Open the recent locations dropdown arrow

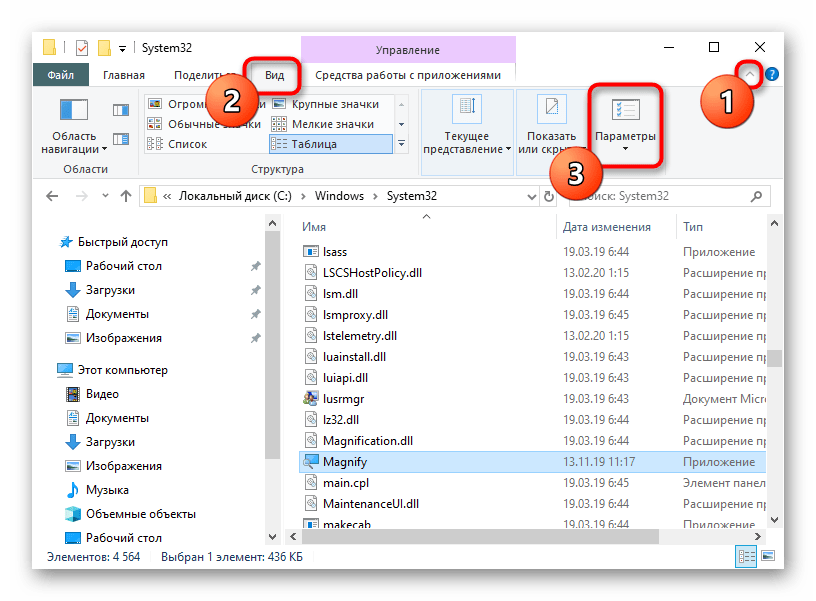(x=106, y=196)
